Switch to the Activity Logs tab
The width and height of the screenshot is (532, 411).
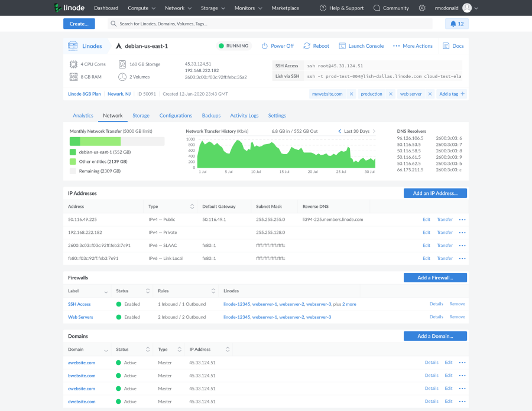coord(244,116)
